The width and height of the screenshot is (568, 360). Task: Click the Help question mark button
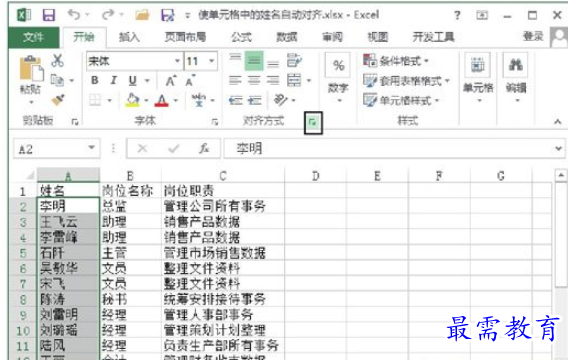coord(458,15)
